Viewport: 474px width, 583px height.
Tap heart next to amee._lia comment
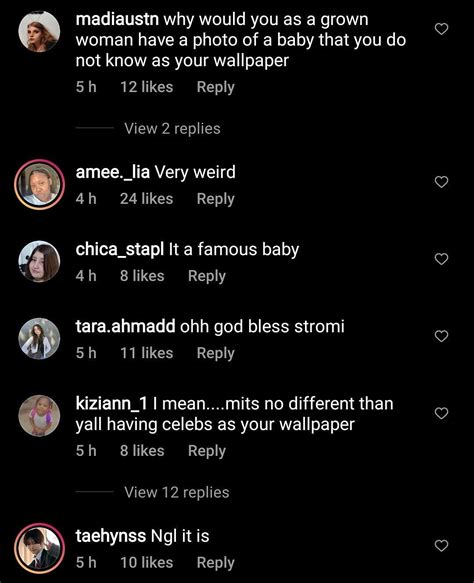click(x=441, y=182)
